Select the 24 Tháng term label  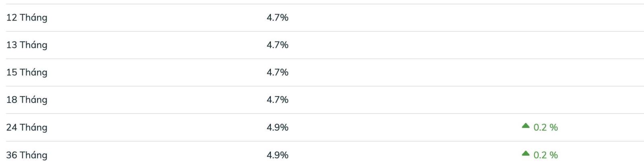click(27, 128)
